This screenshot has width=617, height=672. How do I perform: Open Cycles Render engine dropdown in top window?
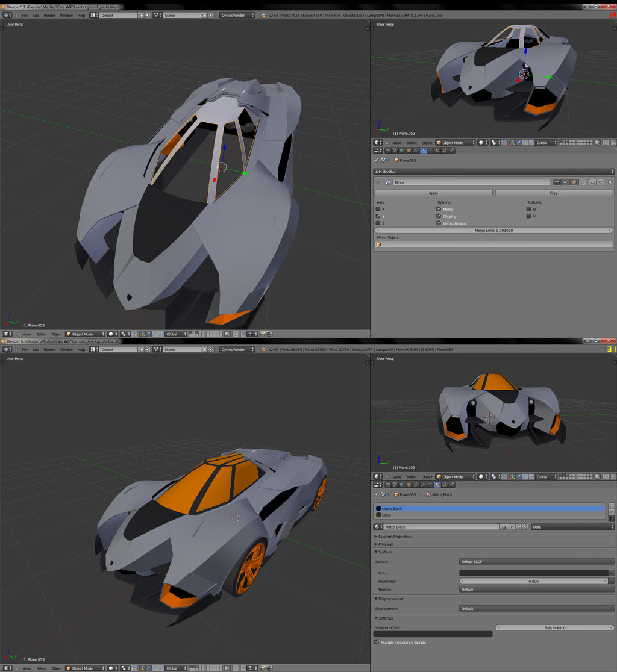(x=237, y=15)
